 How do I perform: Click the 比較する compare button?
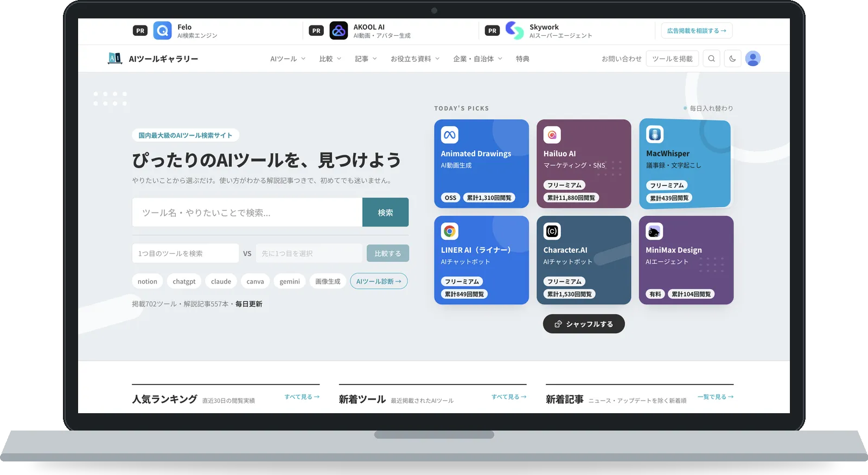coord(388,253)
